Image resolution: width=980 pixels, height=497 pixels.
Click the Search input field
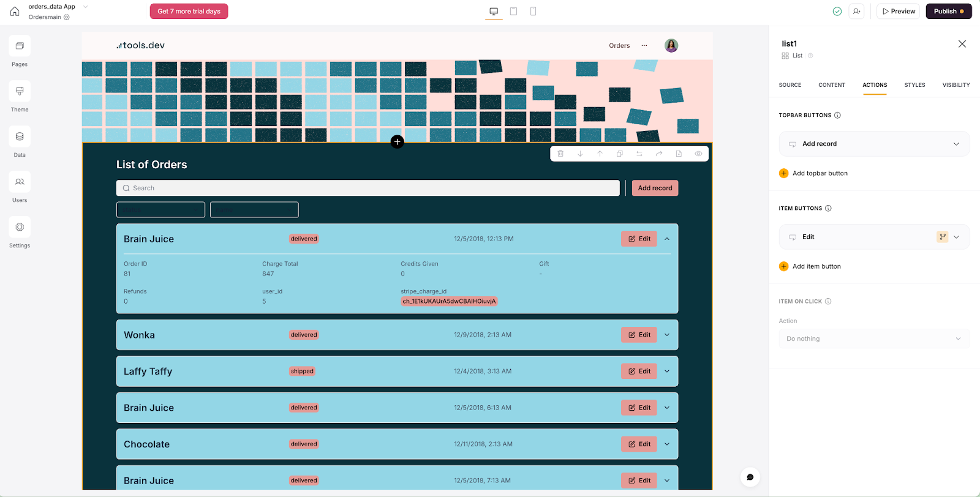click(368, 188)
